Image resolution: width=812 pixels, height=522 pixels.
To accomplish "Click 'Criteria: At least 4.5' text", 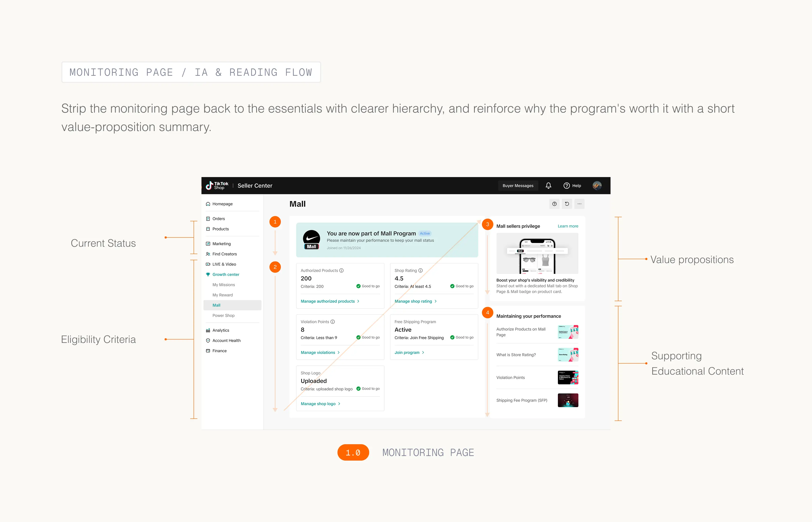I will point(412,286).
